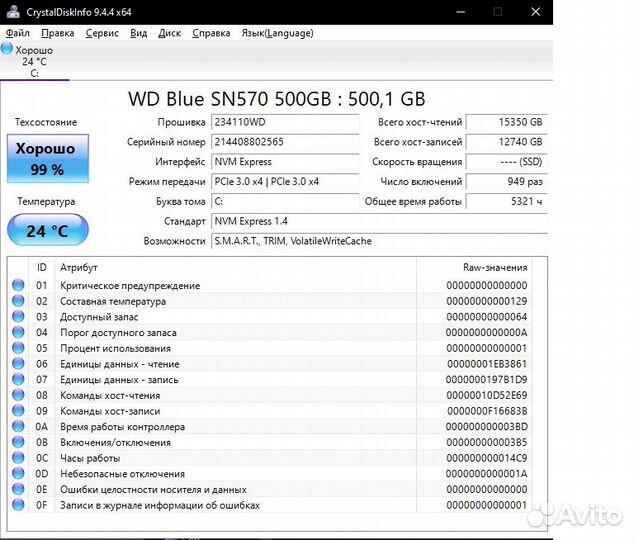
Task: Click rotation speed value ---- (SSD)
Action: [x=507, y=162]
